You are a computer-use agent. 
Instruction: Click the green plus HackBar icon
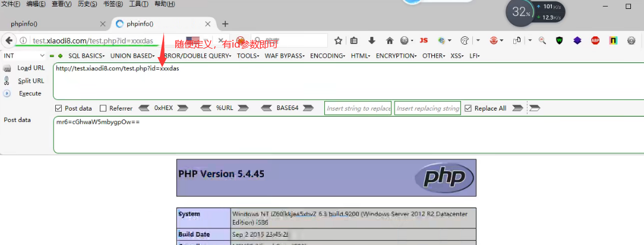point(61,55)
